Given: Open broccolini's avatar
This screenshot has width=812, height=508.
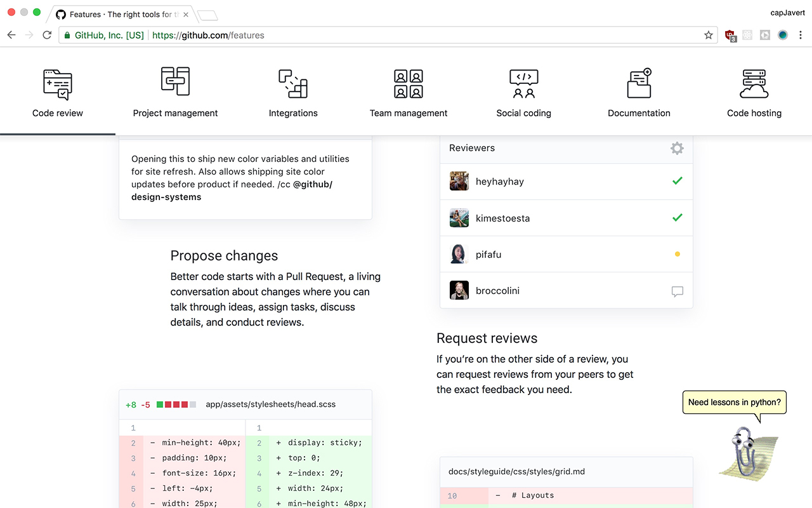Looking at the screenshot, I should pos(459,291).
